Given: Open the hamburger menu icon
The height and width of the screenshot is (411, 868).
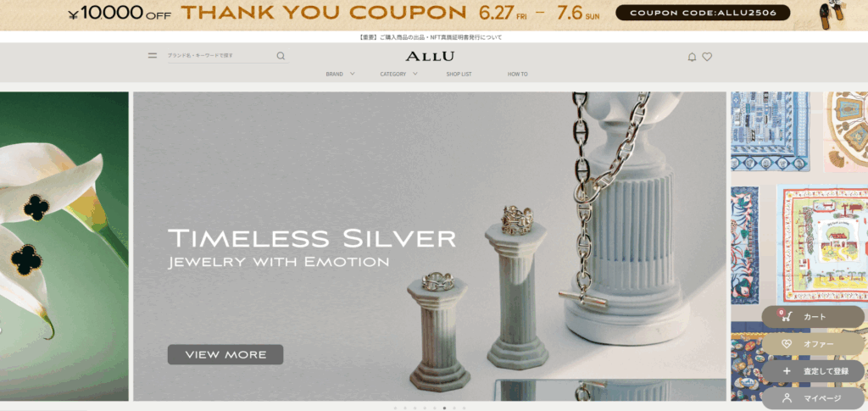Looking at the screenshot, I should coord(153,55).
